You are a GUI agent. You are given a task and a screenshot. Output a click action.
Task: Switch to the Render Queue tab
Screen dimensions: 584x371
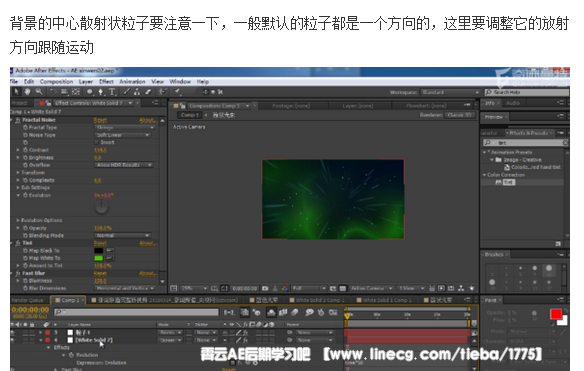click(x=27, y=300)
